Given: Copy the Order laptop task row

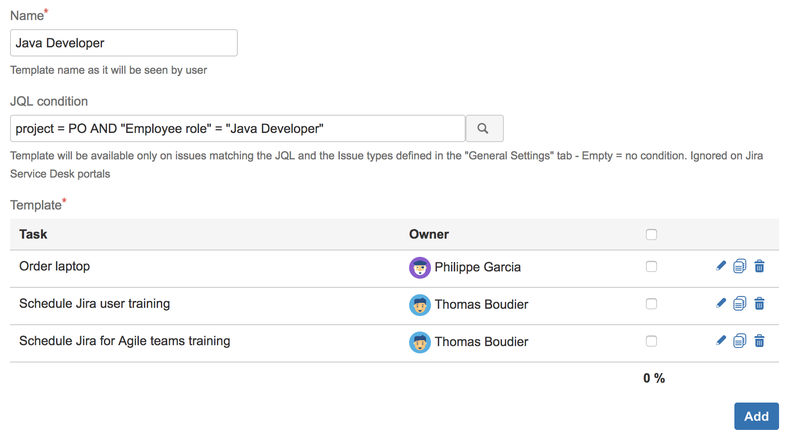Looking at the screenshot, I should pos(740,266).
